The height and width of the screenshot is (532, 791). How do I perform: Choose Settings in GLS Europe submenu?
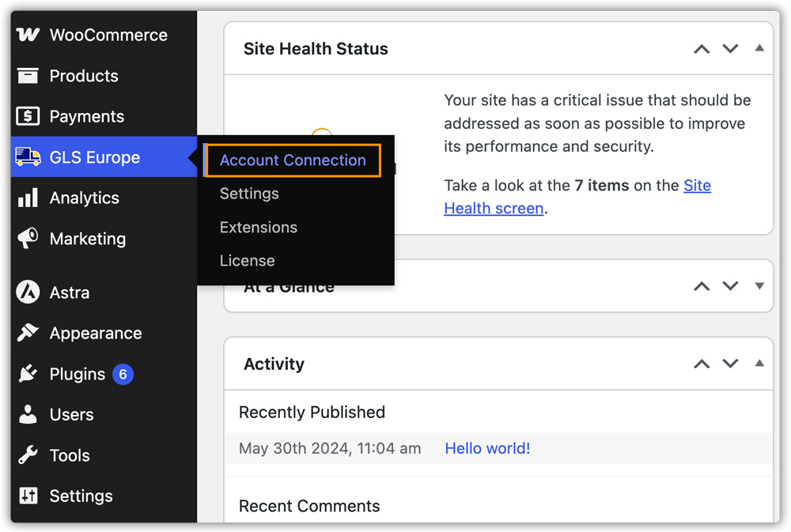249,194
